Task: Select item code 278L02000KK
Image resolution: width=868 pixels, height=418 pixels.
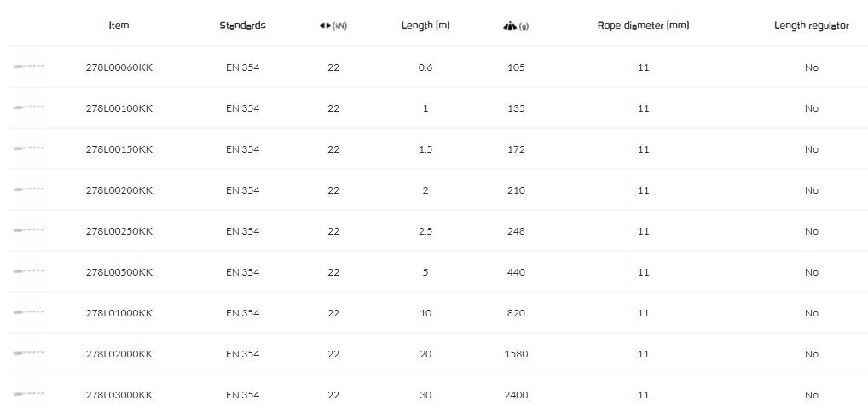Action: click(x=119, y=354)
